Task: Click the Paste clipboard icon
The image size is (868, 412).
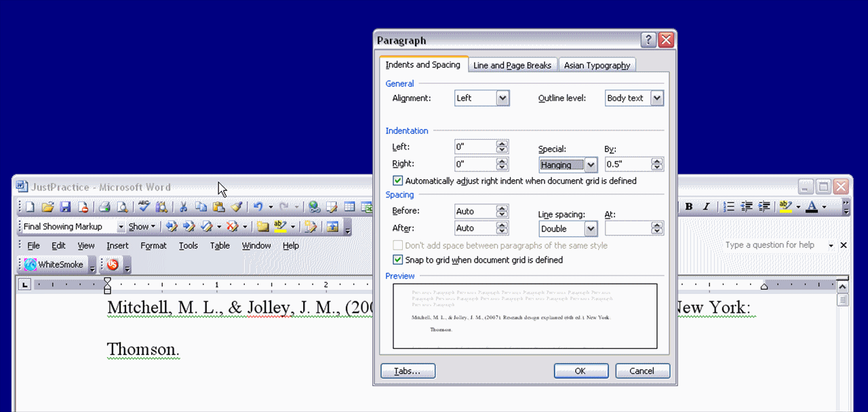Action: pyautogui.click(x=218, y=207)
